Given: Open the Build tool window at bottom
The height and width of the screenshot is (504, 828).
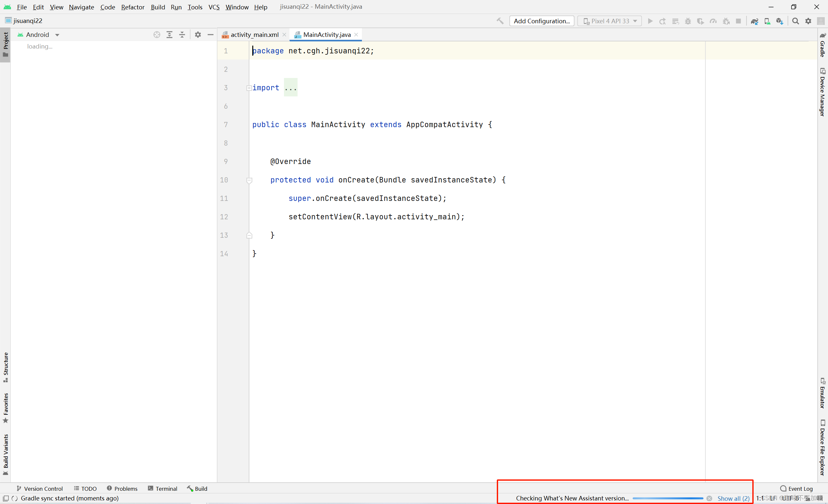Looking at the screenshot, I should coord(197,488).
